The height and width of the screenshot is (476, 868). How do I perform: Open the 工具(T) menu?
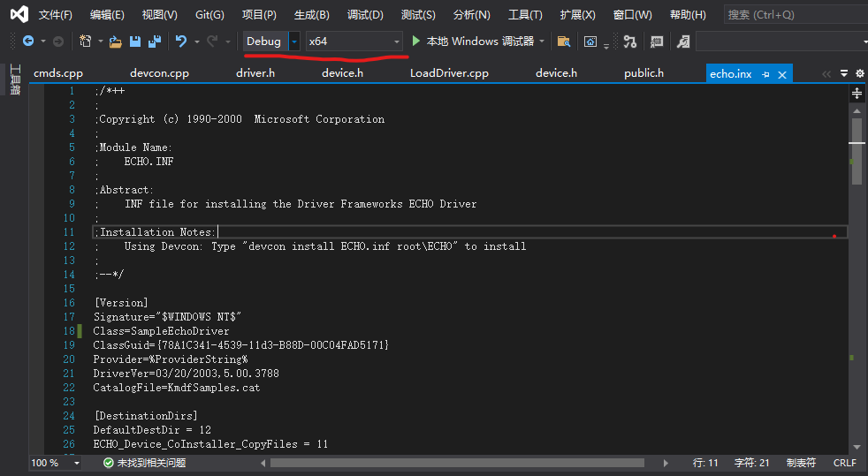(x=525, y=15)
